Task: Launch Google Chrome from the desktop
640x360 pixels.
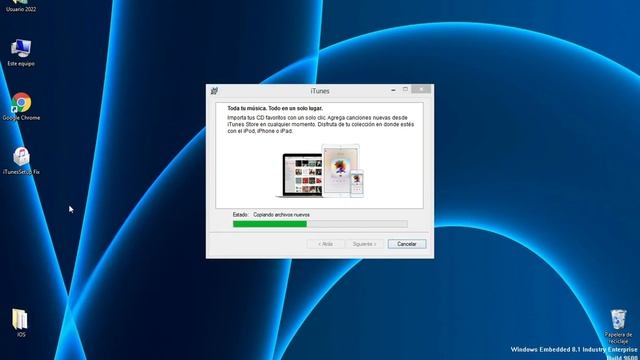Action: (21, 107)
